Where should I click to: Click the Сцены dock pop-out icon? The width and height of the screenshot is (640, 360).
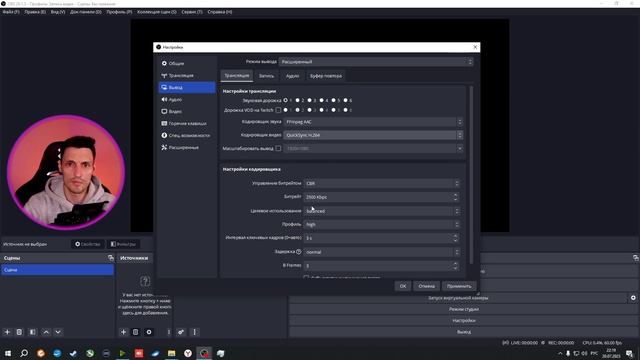coord(111,258)
